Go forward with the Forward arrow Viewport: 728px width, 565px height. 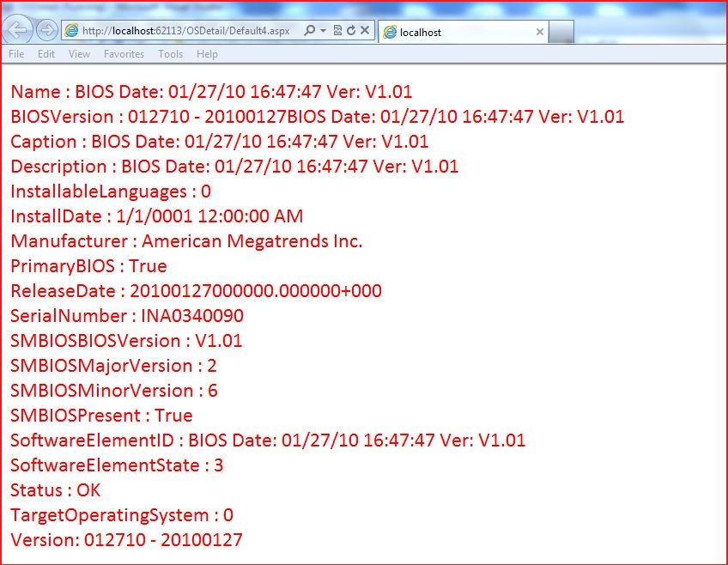click(x=46, y=31)
